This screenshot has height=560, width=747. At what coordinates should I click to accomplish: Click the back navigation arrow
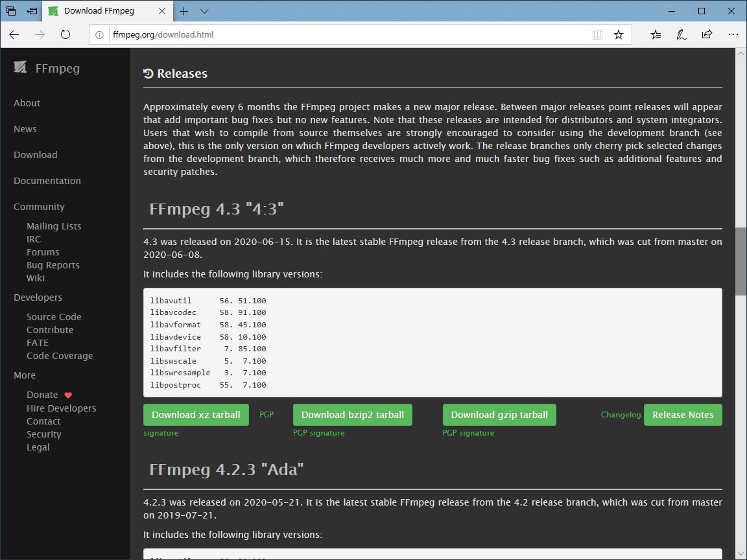pyautogui.click(x=14, y=34)
